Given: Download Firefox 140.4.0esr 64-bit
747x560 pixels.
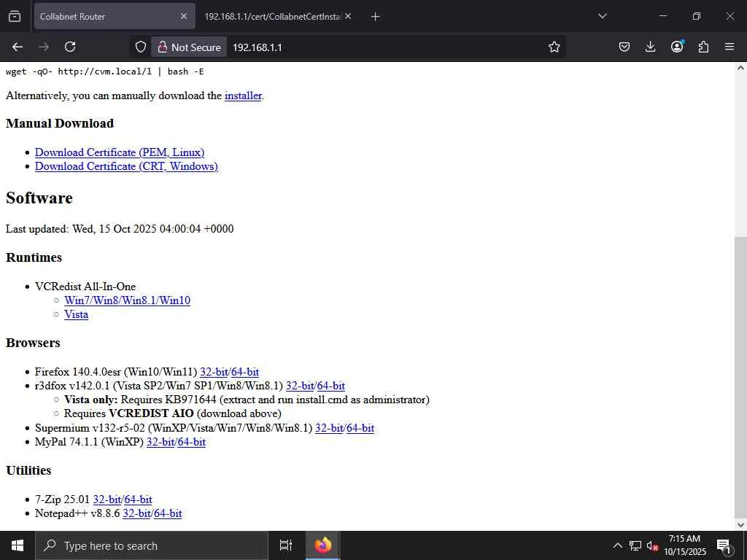Looking at the screenshot, I should tap(245, 372).
